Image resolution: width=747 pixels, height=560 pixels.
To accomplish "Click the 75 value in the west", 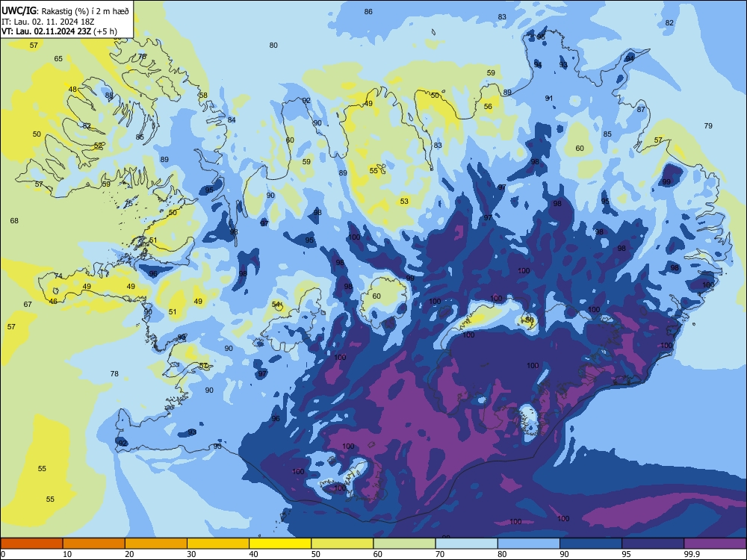I will click(128, 203).
